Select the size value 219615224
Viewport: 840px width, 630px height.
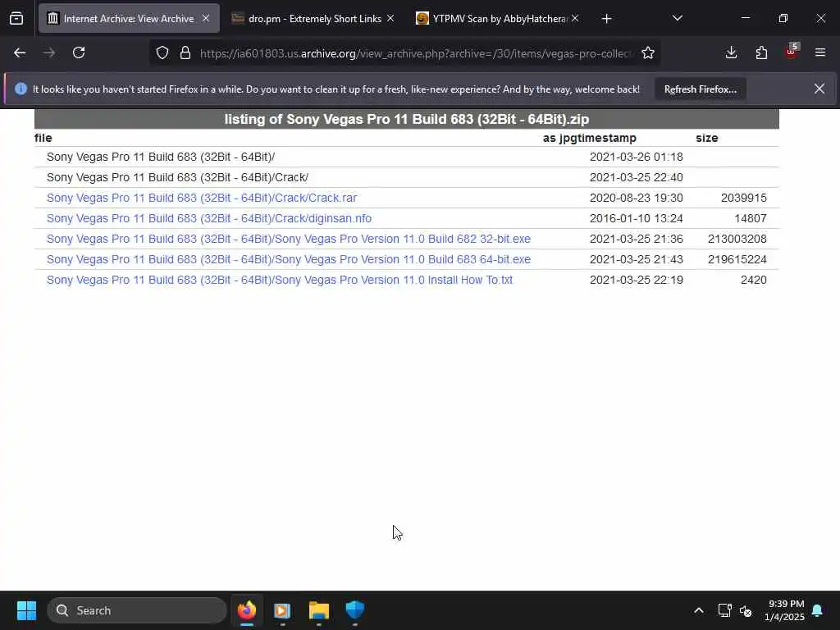click(737, 259)
